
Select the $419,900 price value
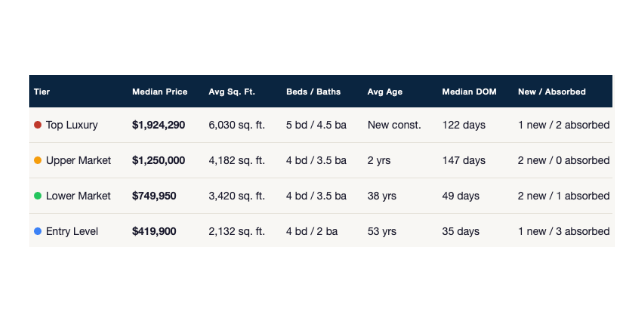[x=154, y=231]
